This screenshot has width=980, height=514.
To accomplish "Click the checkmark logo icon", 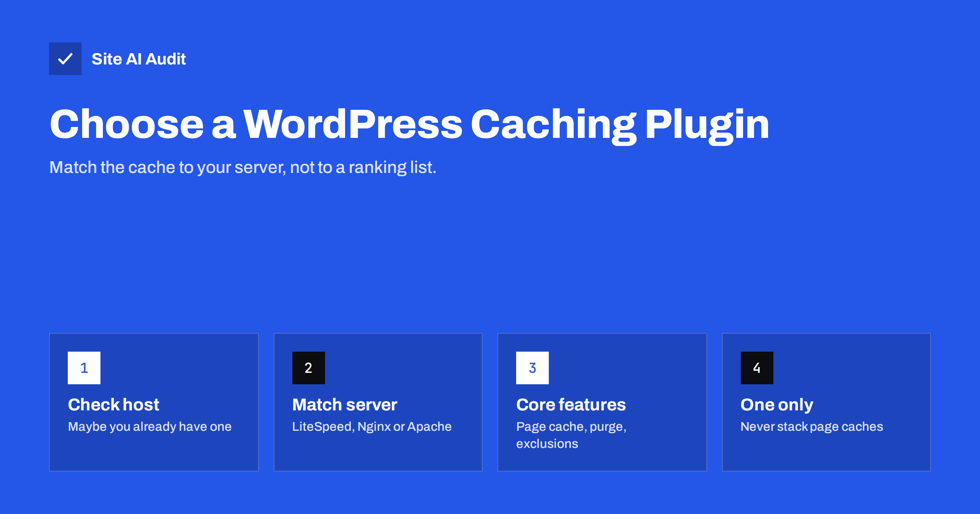I will click(65, 59).
